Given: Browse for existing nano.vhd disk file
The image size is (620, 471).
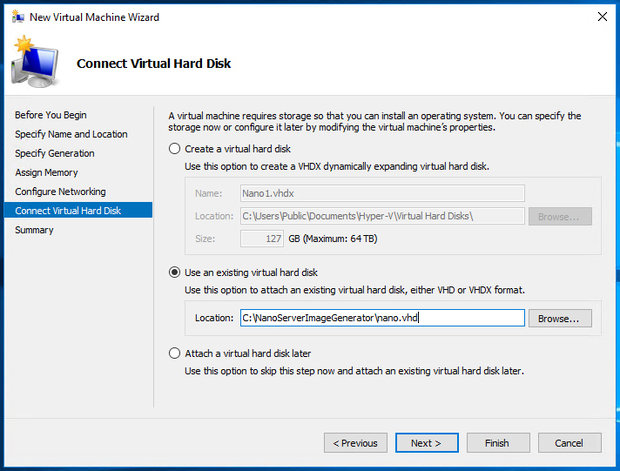Looking at the screenshot, I should [560, 318].
